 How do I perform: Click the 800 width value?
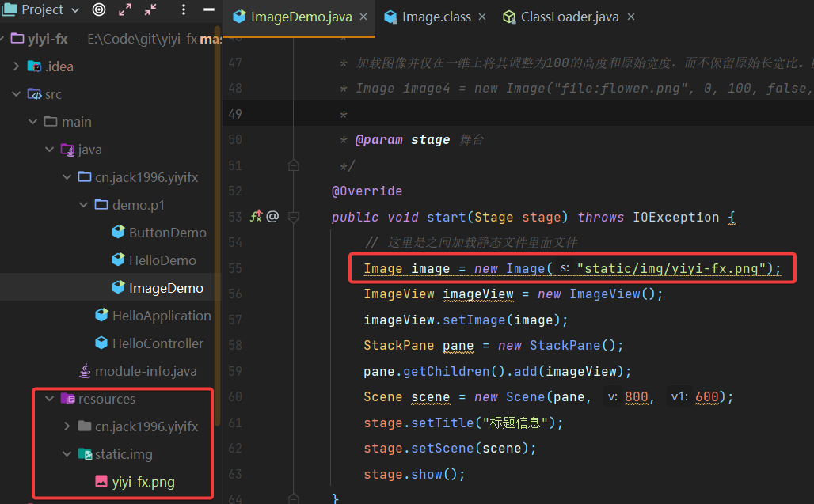(637, 397)
